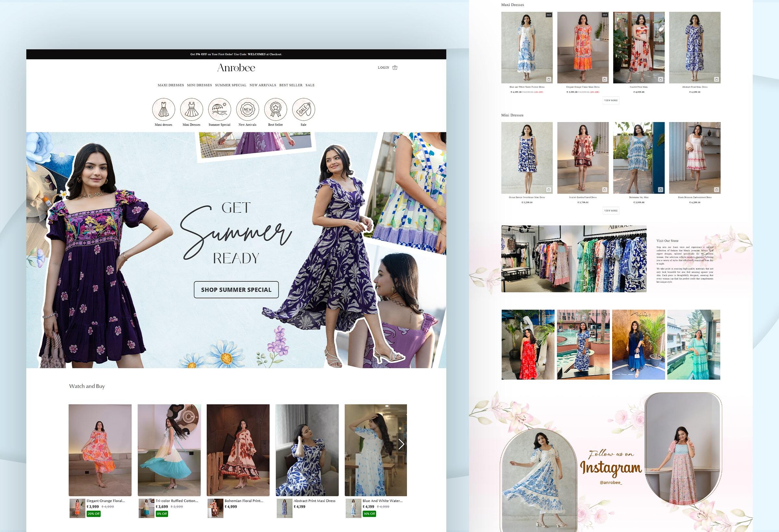Add Blue and White Water Flower Dress to bag
Screen dimensions: 779x532
click(x=549, y=79)
